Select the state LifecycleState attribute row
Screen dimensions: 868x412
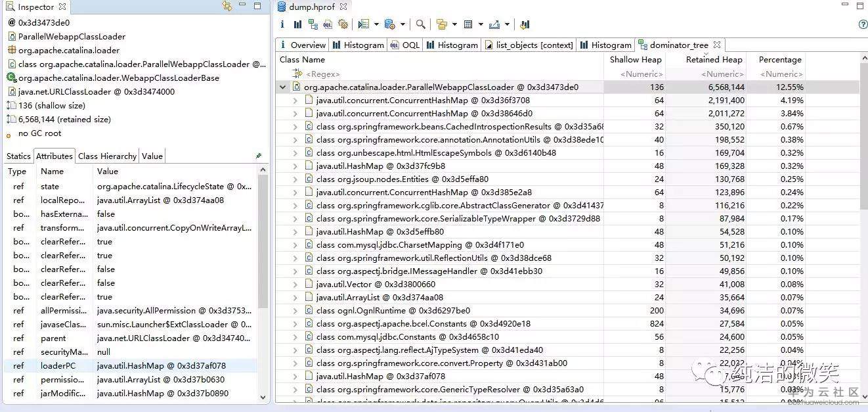click(129, 186)
